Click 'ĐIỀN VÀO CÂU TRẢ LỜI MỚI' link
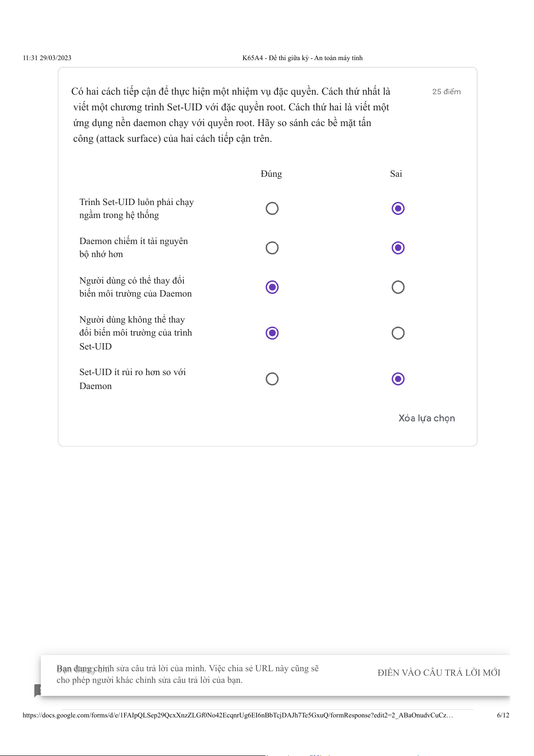534x756 pixels. (438, 673)
